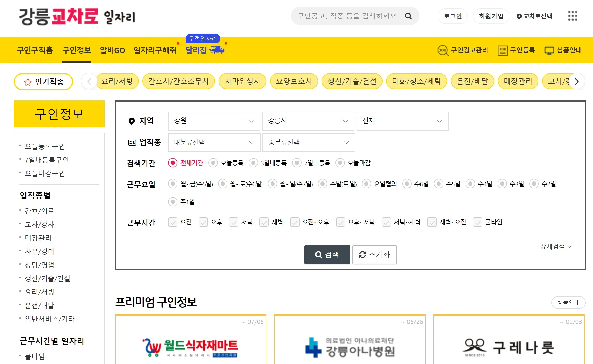Click the 초기화 reset button
The image size is (593, 364).
374,255
